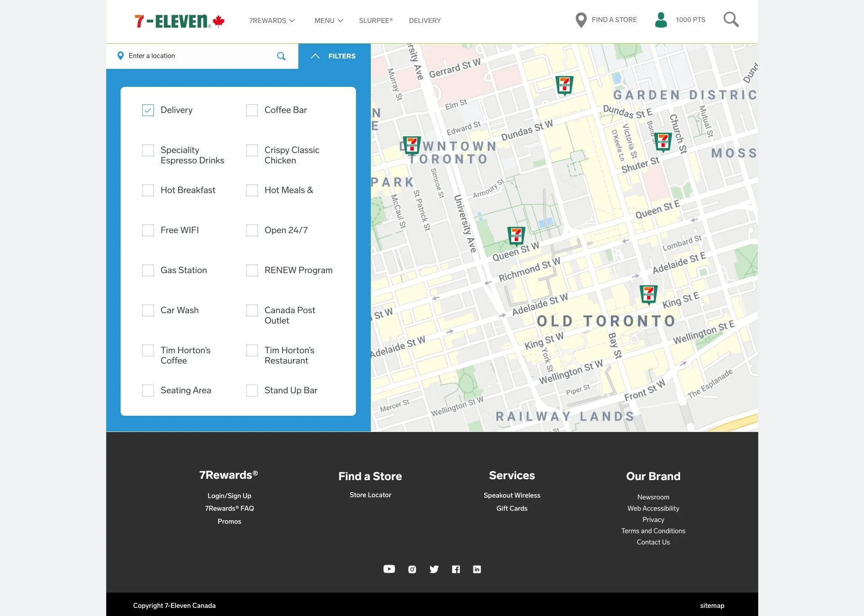Viewport: 864px width, 616px height.
Task: Select the store marker near King St E
Action: click(648, 295)
